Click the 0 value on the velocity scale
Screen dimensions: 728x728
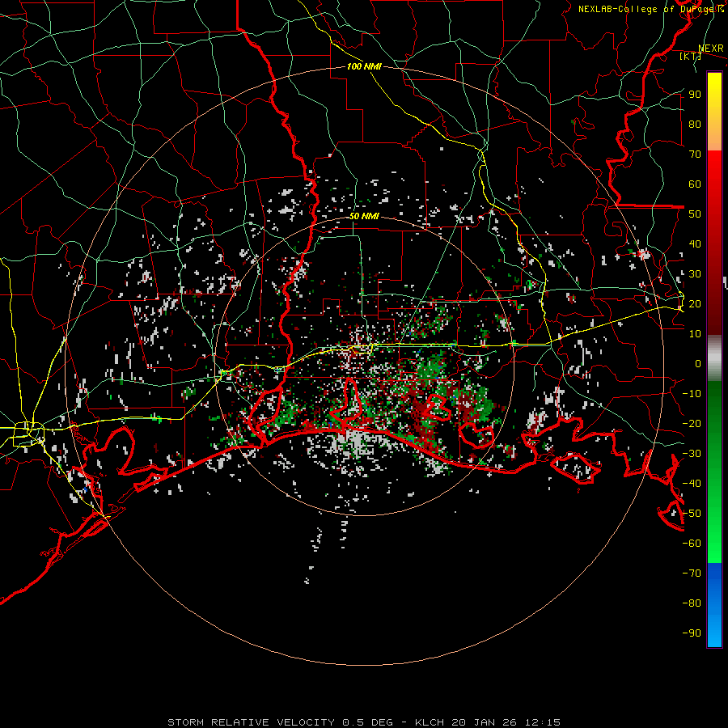pyautogui.click(x=698, y=364)
